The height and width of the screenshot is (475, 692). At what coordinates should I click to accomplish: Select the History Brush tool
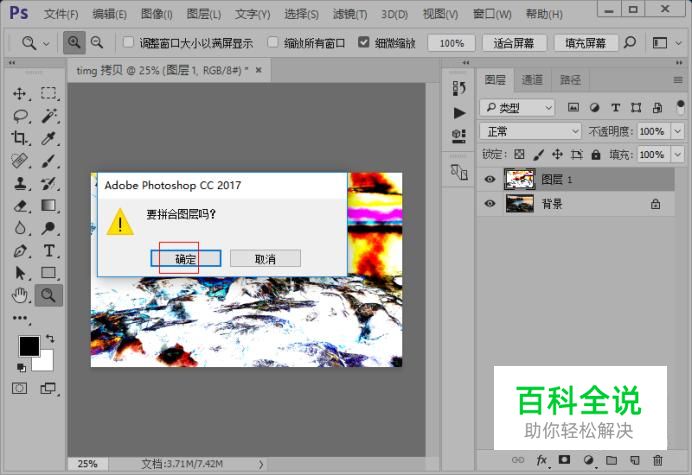(x=49, y=183)
